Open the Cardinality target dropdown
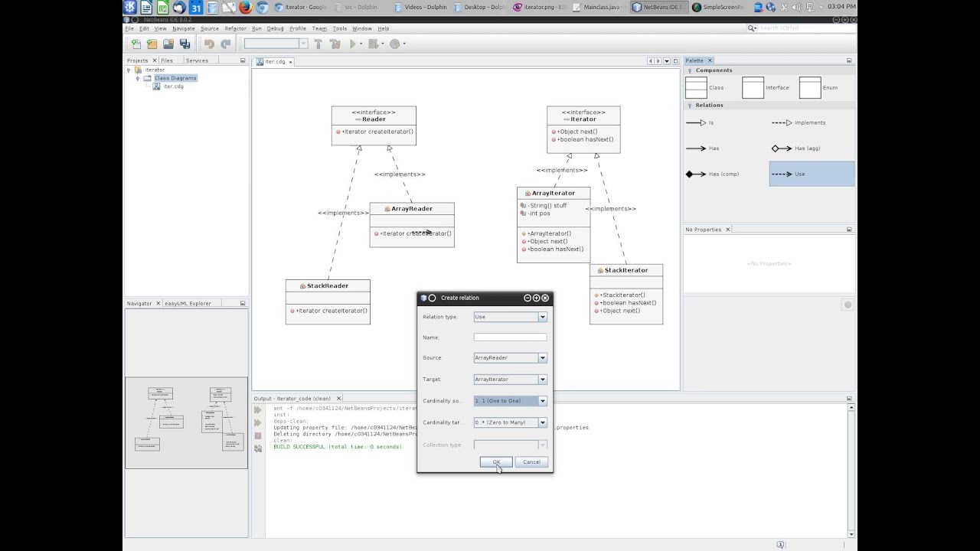980x551 pixels. 542,422
